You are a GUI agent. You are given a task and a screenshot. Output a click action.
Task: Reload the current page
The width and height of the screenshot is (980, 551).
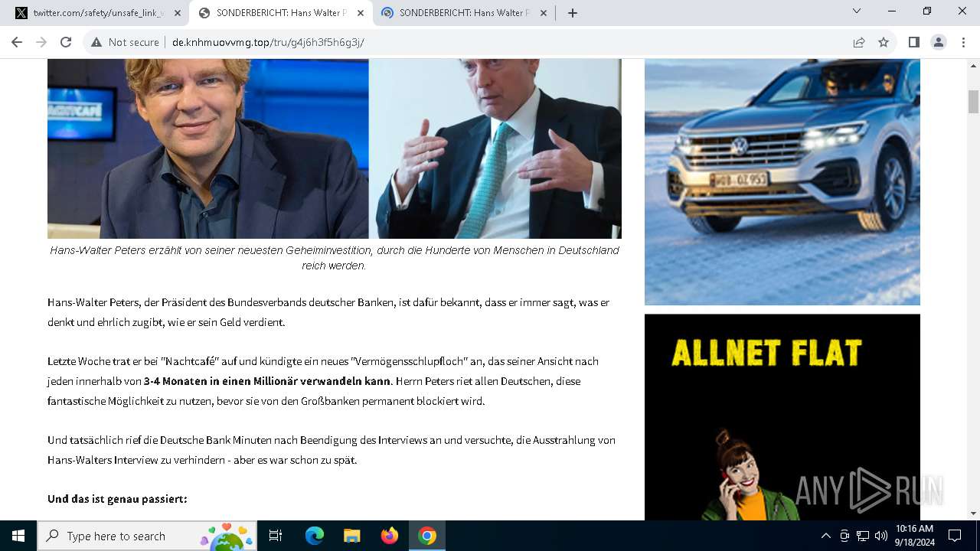66,42
